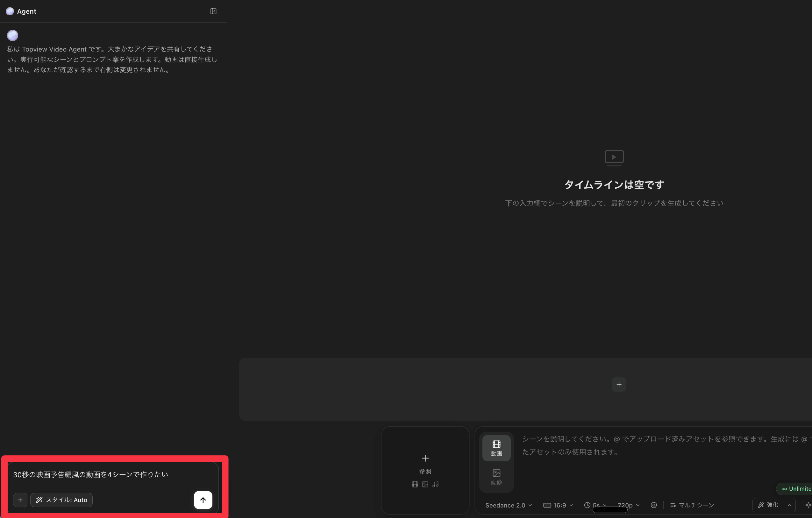Switch to 画像 image mode
Screen dimensions: 812x518
[x=496, y=477]
